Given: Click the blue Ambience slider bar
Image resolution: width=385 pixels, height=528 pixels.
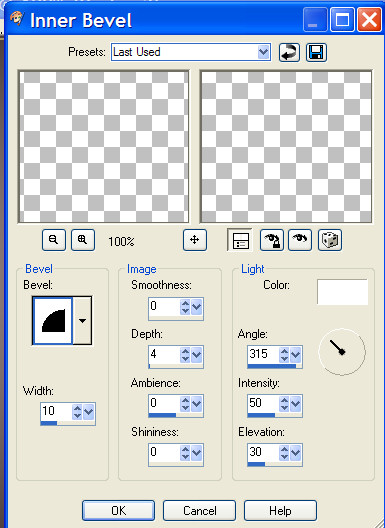Looking at the screenshot, I should click(162, 415).
